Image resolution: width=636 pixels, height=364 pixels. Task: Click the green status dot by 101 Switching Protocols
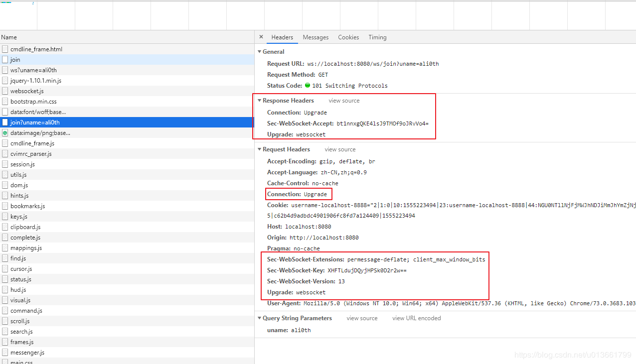pos(308,86)
